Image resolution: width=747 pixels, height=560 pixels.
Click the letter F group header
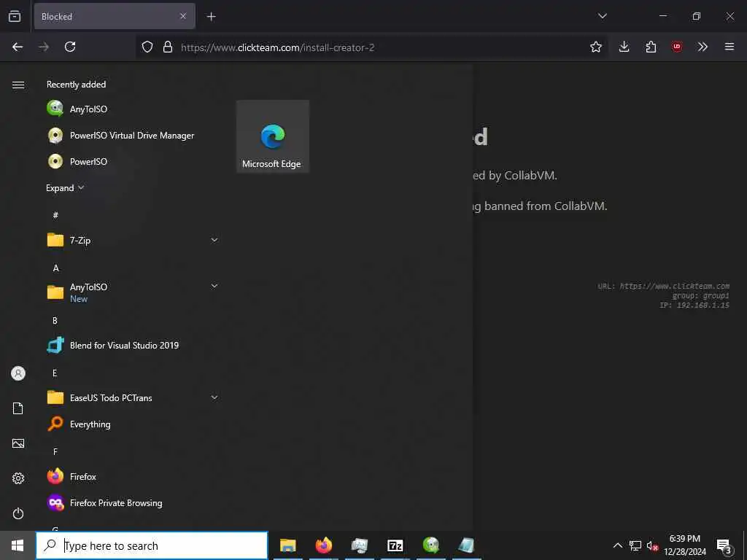[55, 451]
